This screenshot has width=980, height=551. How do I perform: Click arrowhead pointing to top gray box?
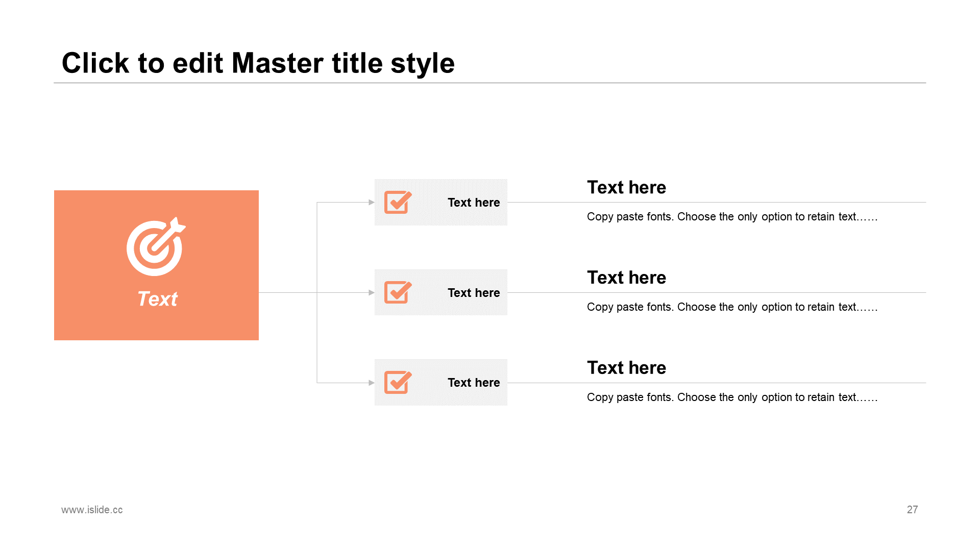pyautogui.click(x=372, y=202)
